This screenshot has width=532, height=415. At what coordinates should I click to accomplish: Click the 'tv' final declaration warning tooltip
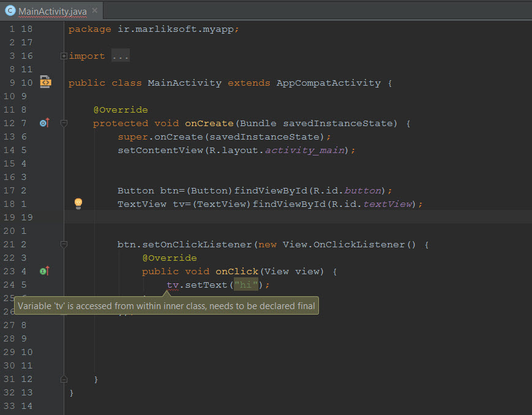(x=167, y=305)
